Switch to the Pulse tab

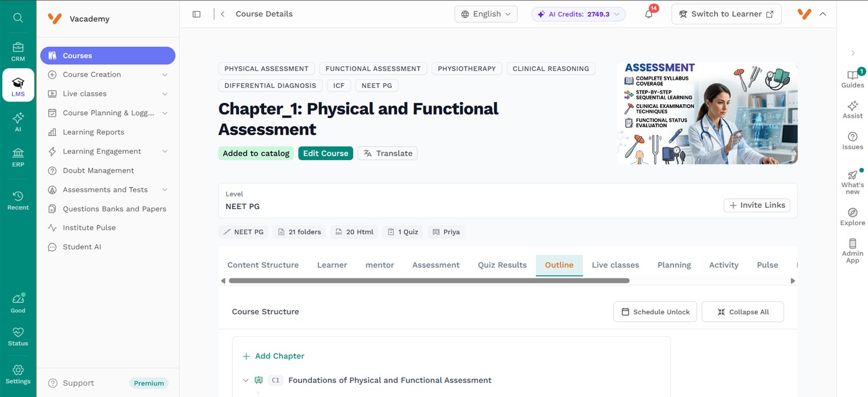[768, 265]
